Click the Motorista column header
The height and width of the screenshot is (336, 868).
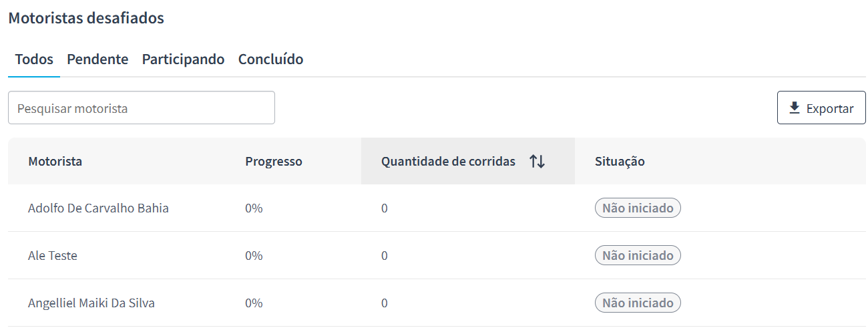click(x=55, y=161)
